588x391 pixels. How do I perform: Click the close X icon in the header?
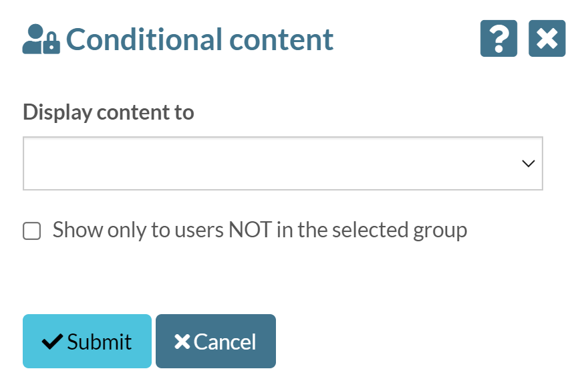547,38
